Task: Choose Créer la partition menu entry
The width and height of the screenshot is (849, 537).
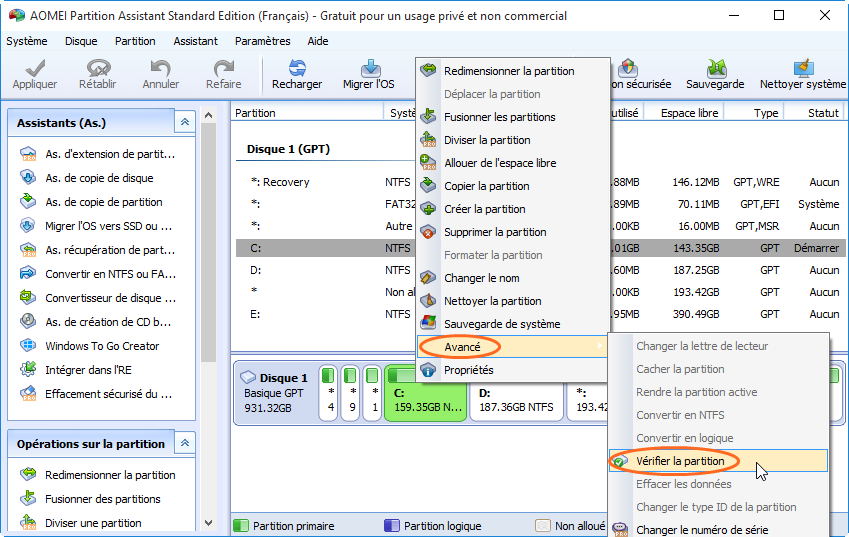Action: [513, 209]
